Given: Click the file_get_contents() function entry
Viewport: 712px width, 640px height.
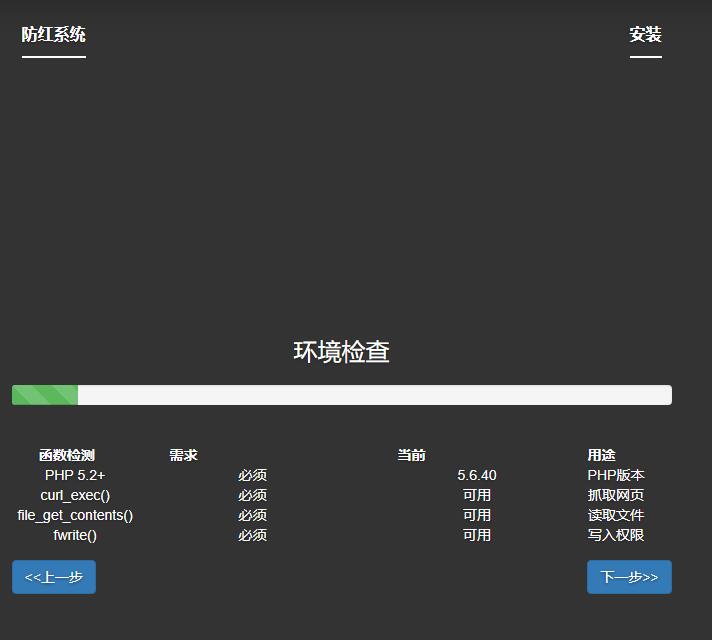Looking at the screenshot, I should (75, 515).
